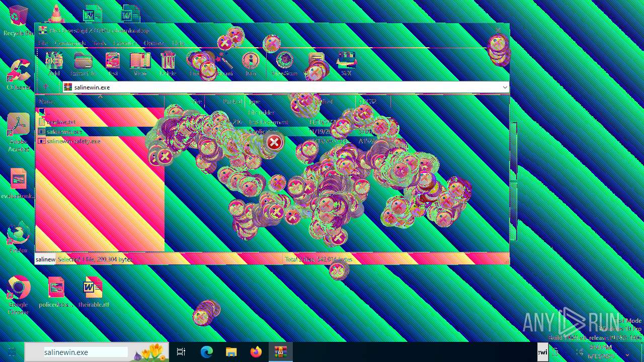Click the SFX toolbar icon
The width and height of the screenshot is (644, 362).
pyautogui.click(x=346, y=64)
